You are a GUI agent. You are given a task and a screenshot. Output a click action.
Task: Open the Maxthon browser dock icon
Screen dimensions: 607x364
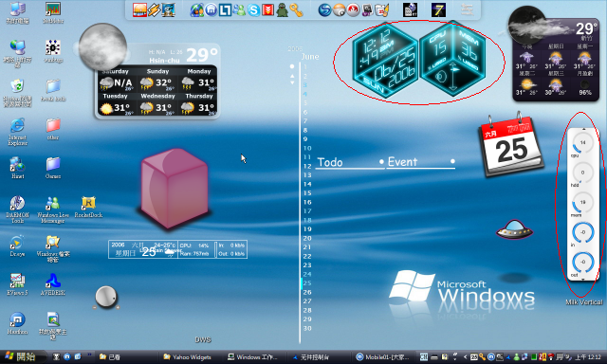[211, 10]
